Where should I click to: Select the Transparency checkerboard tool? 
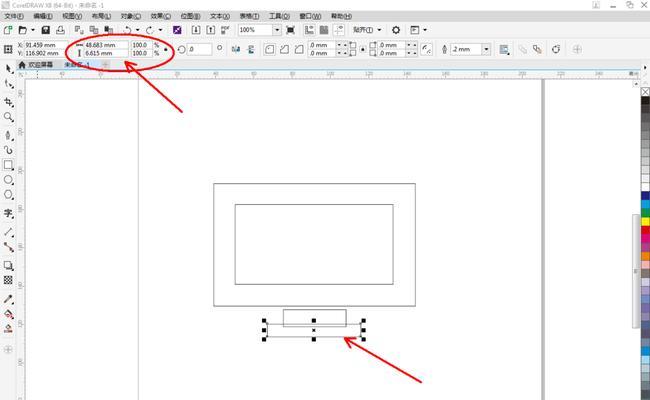pos(9,280)
